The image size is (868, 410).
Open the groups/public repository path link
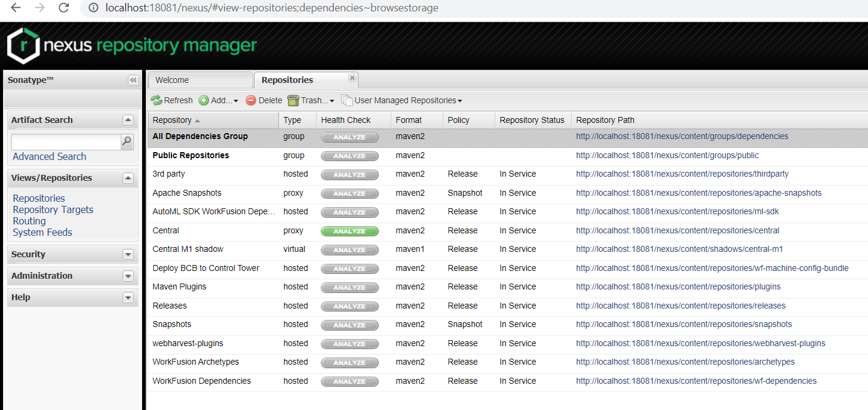pos(667,155)
